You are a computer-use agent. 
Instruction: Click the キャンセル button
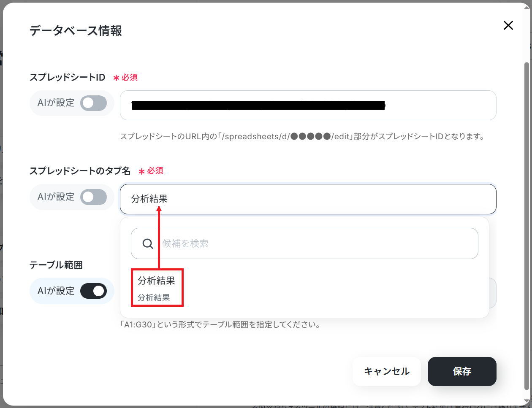click(387, 371)
